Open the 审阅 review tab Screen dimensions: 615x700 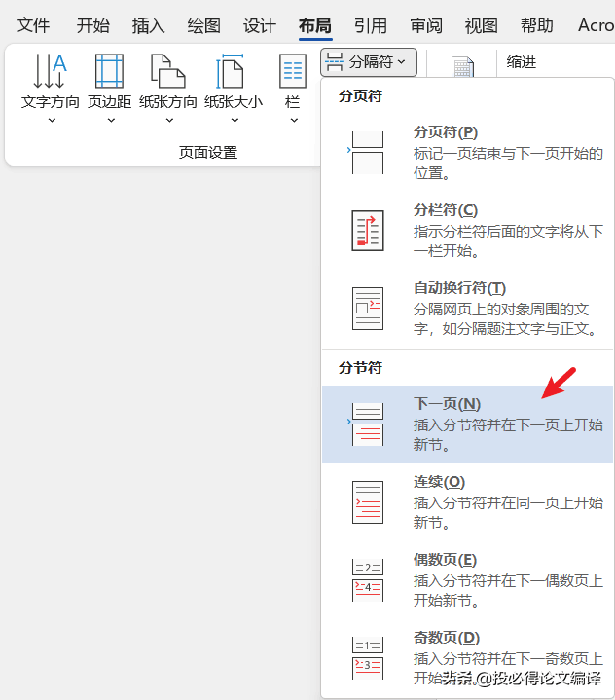click(426, 25)
